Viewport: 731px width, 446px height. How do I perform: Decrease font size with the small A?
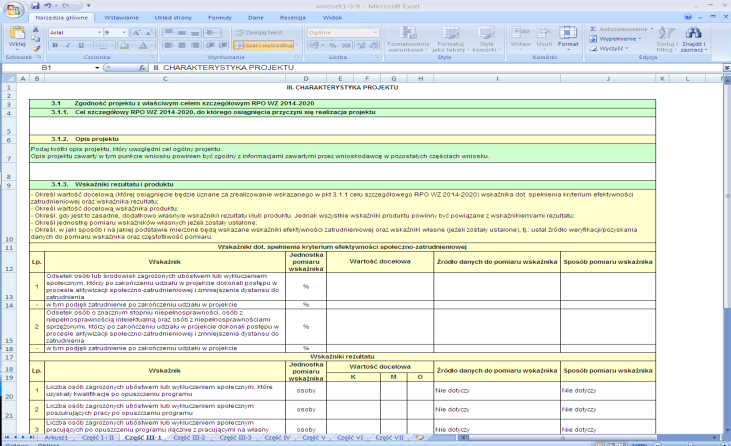tap(149, 33)
